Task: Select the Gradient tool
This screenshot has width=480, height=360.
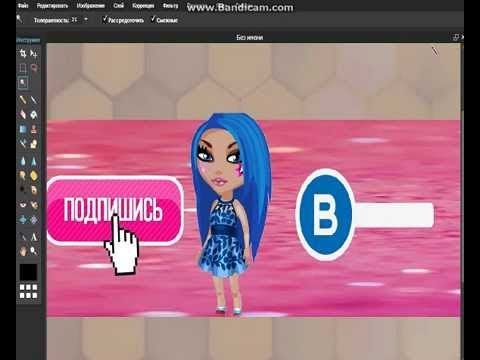Action: (23, 129)
